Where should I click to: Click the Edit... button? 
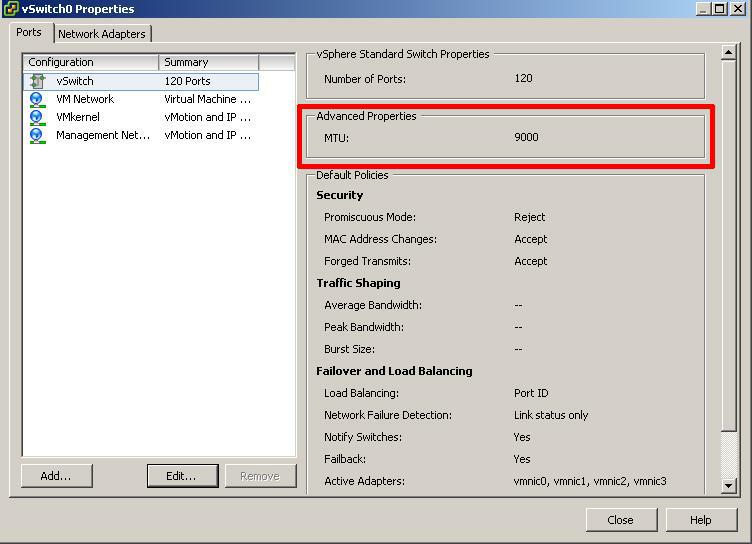click(x=182, y=476)
